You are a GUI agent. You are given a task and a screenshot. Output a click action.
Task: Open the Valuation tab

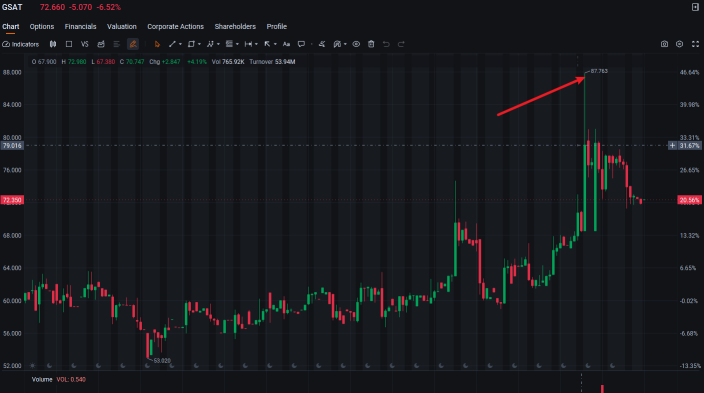(x=122, y=26)
